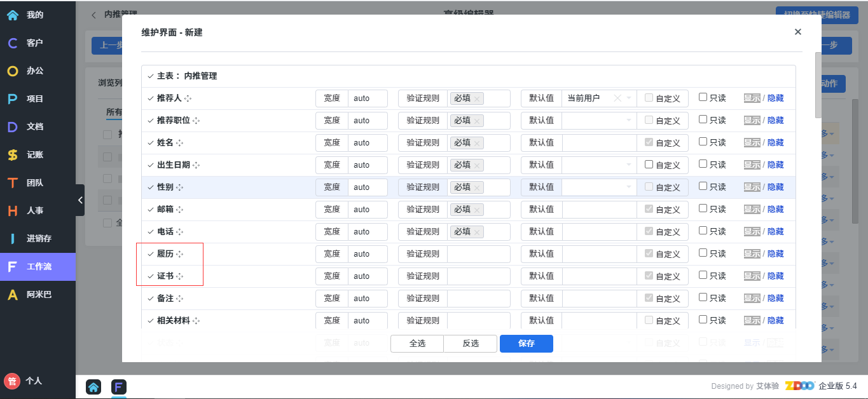Click the 宽度 input field for 履历
The width and height of the screenshot is (868, 399).
pyautogui.click(x=368, y=254)
